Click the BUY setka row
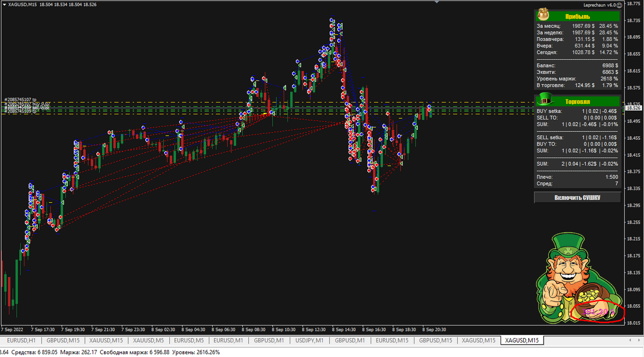Screen dimensions: 644x357 pos(577,111)
